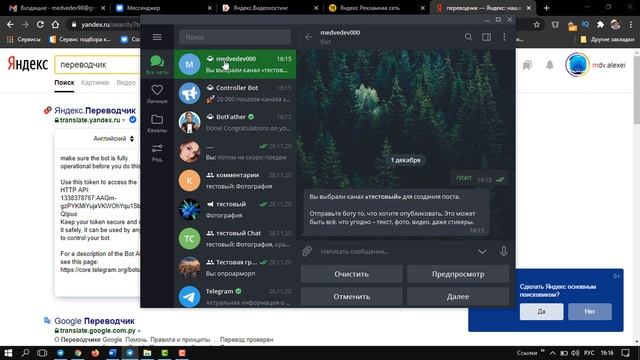
Task: Switch to the Gmail Входящие tab
Action: tap(57, 8)
